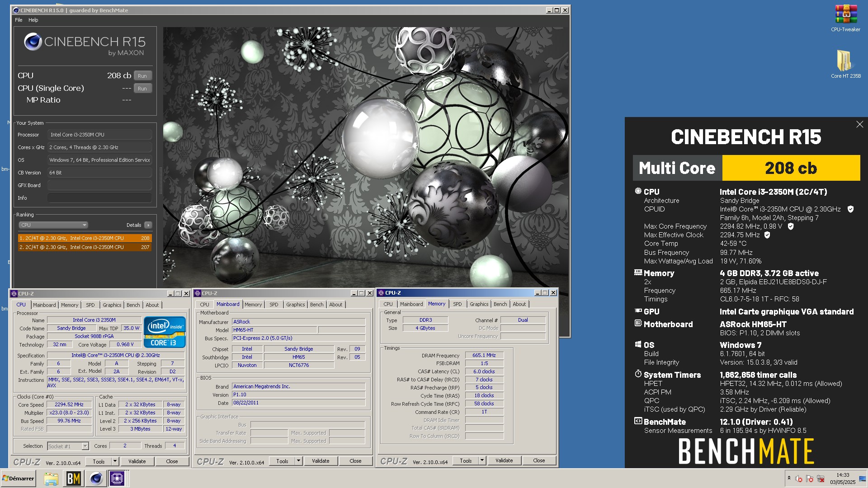
Task: Click Close in the middle CPU-Z window
Action: [x=355, y=461]
